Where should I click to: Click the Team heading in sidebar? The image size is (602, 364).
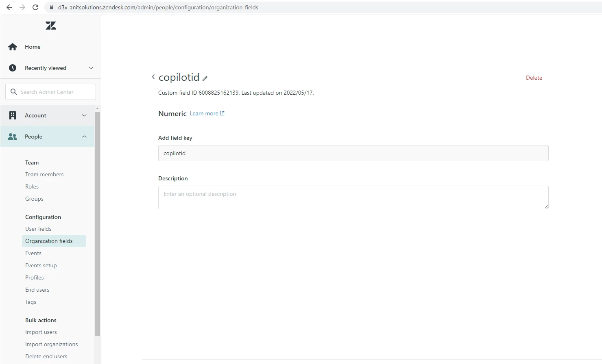(x=32, y=162)
